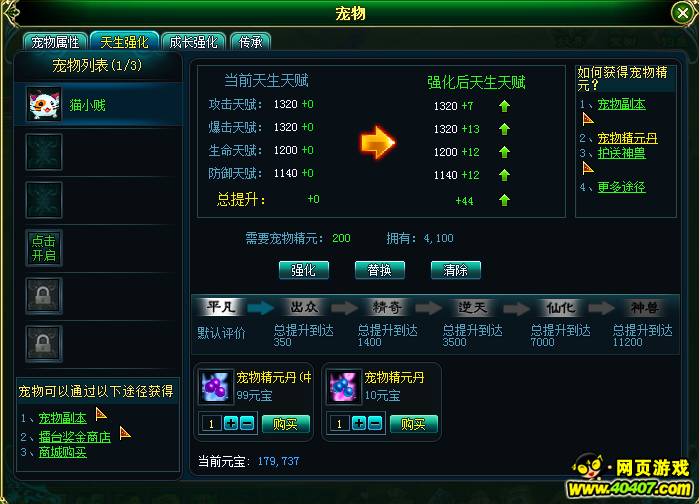This screenshot has height=504, width=699.
Task: Decrease quantity for 10元宝 精元丹 with minus
Action: pyautogui.click(x=375, y=423)
